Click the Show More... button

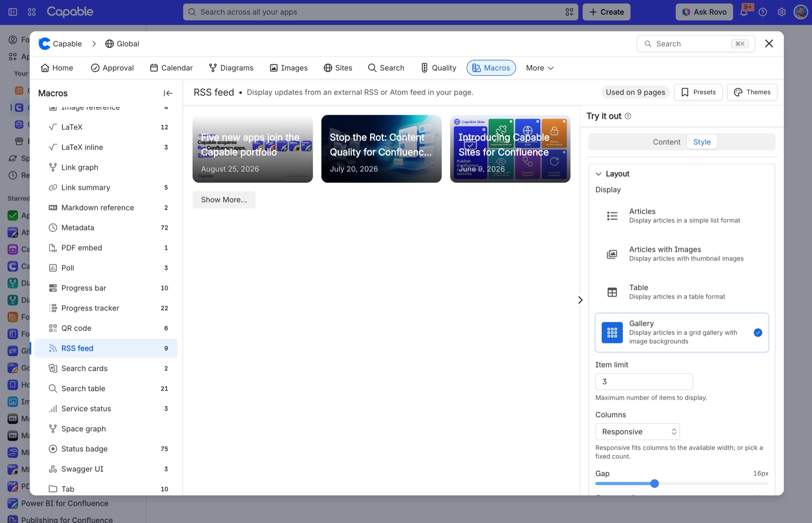pyautogui.click(x=224, y=200)
